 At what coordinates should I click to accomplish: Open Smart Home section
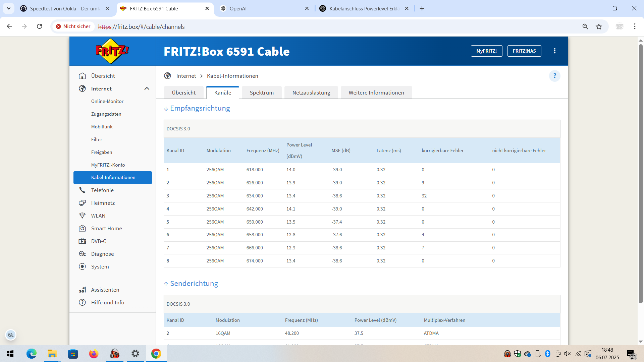pyautogui.click(x=106, y=228)
